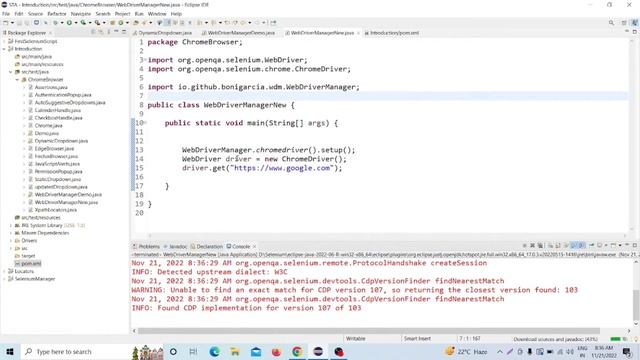Click Eclipse IDE icon in taskbar
Screen dimensions: 640x360
318,351
